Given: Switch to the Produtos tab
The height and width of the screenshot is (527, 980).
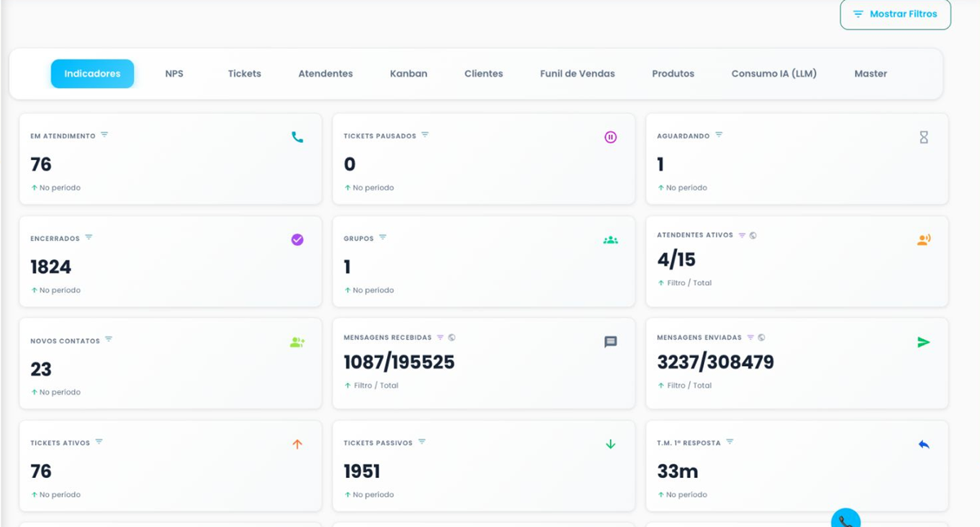Looking at the screenshot, I should [x=673, y=74].
